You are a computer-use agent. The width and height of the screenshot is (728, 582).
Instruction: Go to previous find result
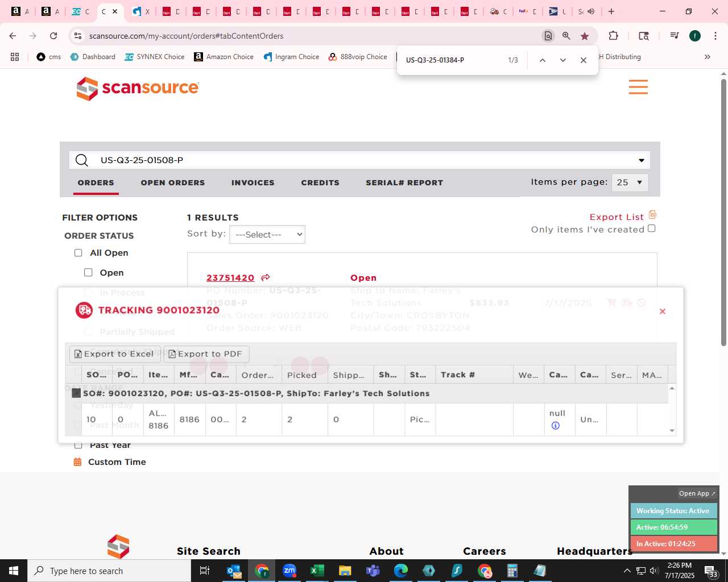coord(542,60)
